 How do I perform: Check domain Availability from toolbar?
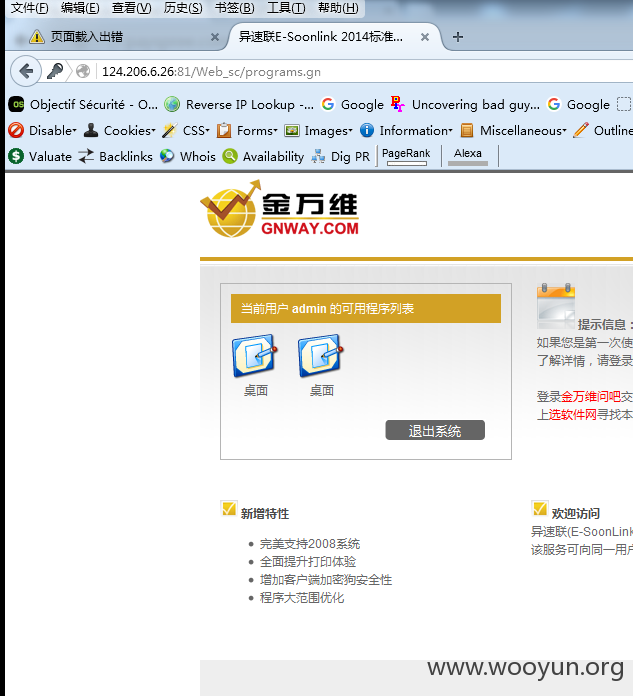pyautogui.click(x=263, y=156)
